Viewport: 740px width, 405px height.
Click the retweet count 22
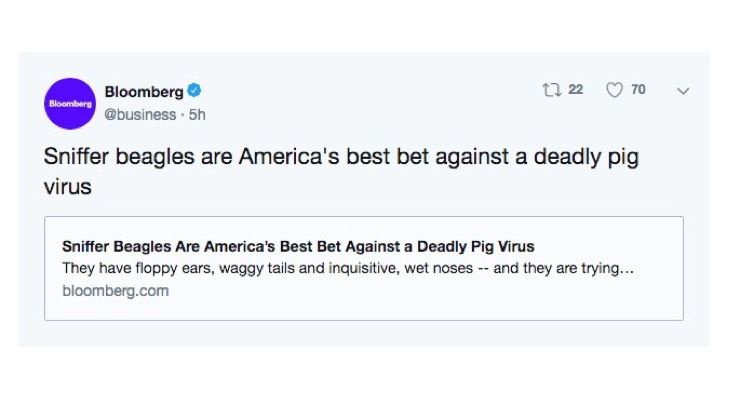[x=576, y=90]
